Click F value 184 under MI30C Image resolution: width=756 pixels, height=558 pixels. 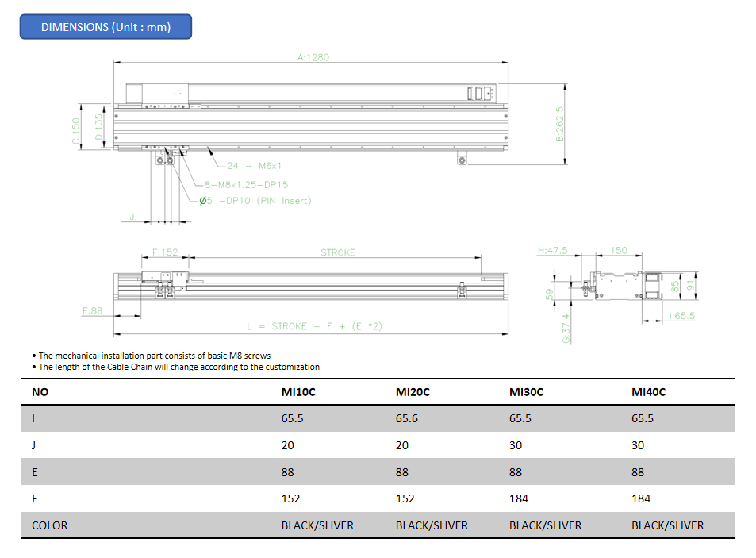pyautogui.click(x=519, y=498)
